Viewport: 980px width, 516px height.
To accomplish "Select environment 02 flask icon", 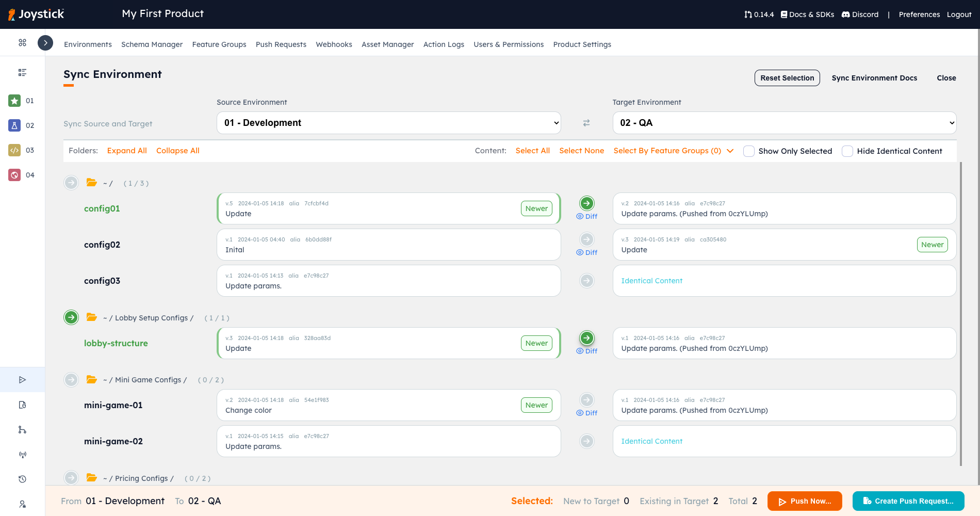I will pos(14,125).
